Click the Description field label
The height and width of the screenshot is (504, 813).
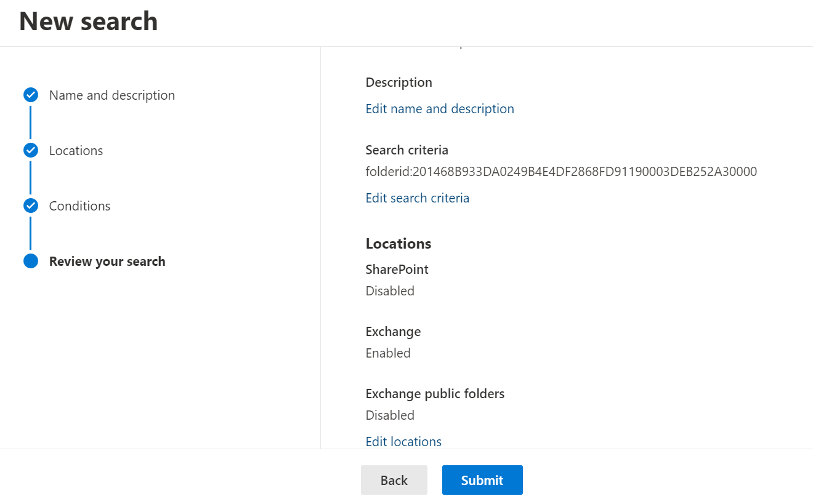pyautogui.click(x=398, y=82)
